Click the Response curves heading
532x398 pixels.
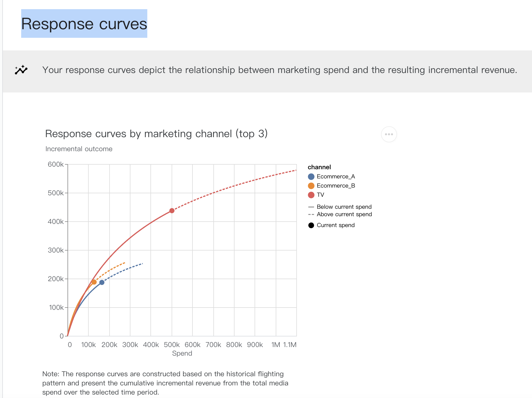coord(84,24)
